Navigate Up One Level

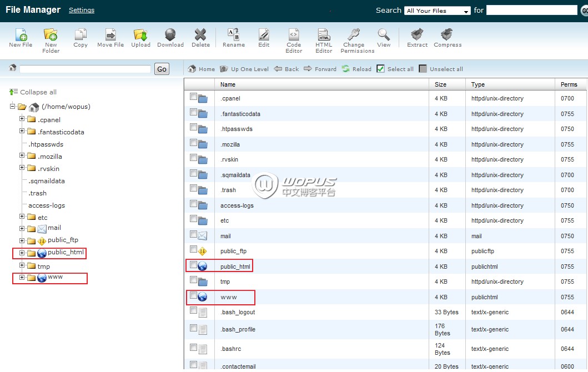244,69
